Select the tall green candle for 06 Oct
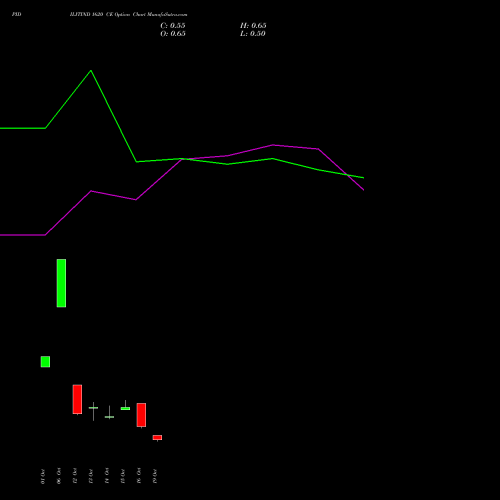Screen dimensions: 500x500 pyautogui.click(x=61, y=283)
